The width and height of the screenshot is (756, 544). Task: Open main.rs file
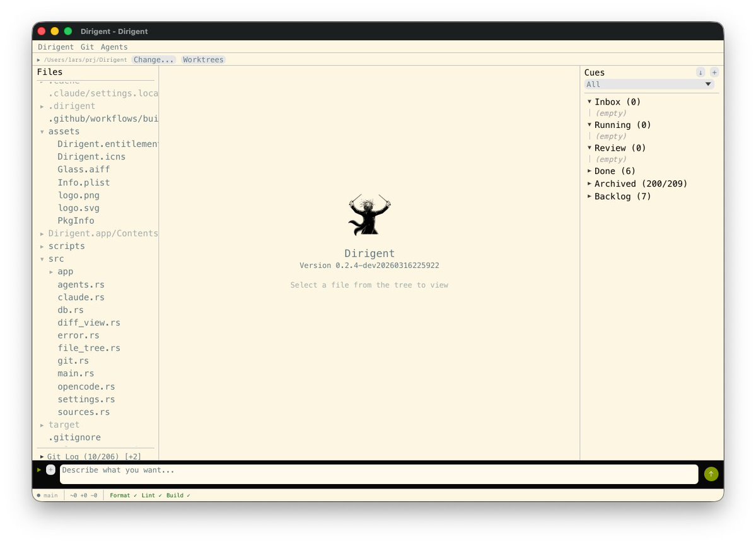pyautogui.click(x=76, y=373)
